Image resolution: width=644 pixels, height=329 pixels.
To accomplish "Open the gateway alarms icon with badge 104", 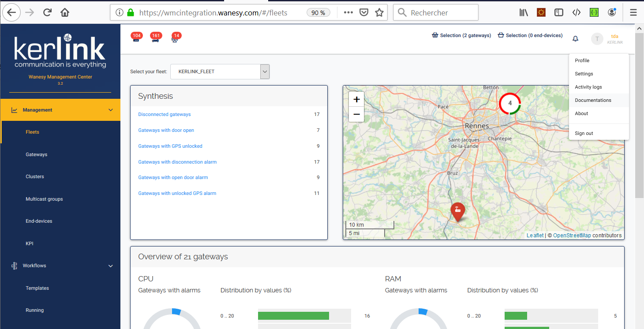I will (x=136, y=38).
